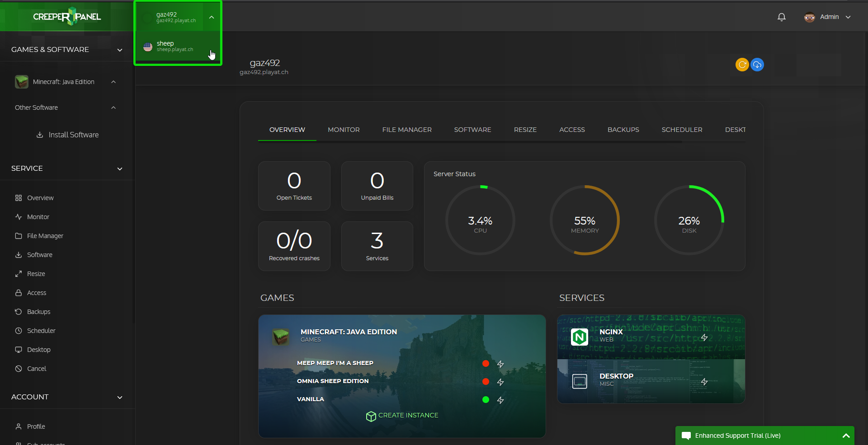Click the Resize arrows icon in sidebar
Screen dimensions: 868x445
[x=19, y=274]
